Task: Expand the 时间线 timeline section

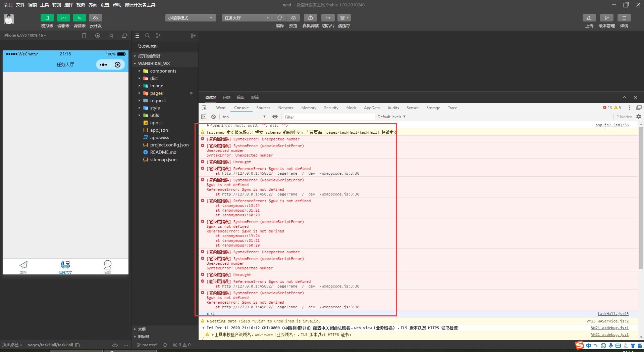Action: coord(144,337)
